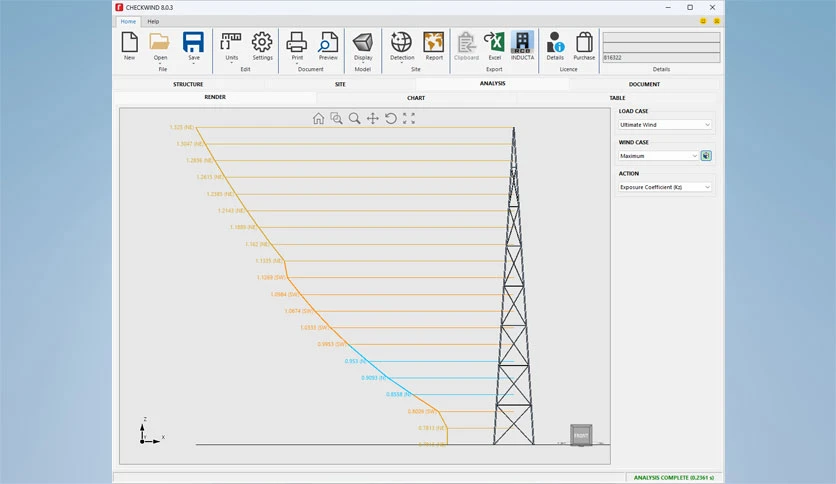Open Preview in the Document group
This screenshot has height=484, width=836.
pos(328,45)
